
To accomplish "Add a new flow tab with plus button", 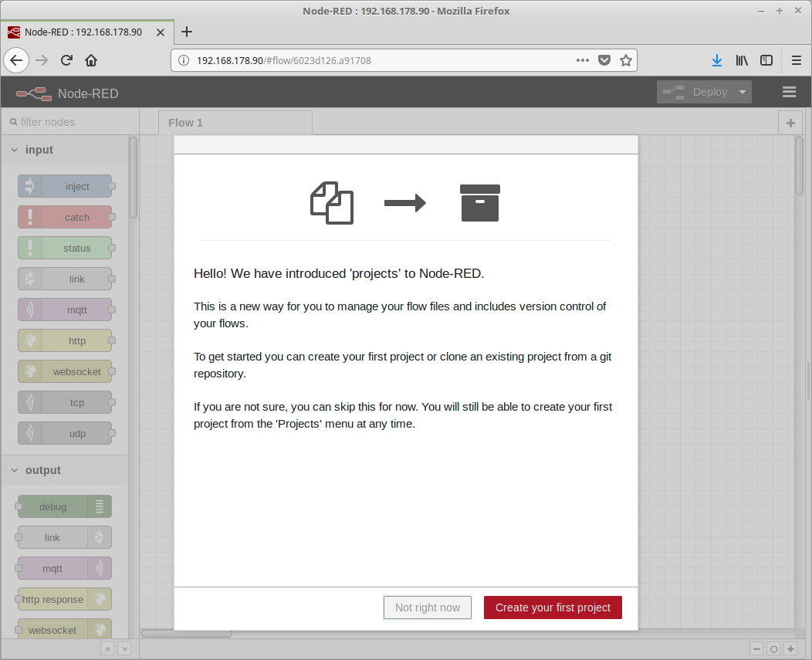I will click(790, 123).
